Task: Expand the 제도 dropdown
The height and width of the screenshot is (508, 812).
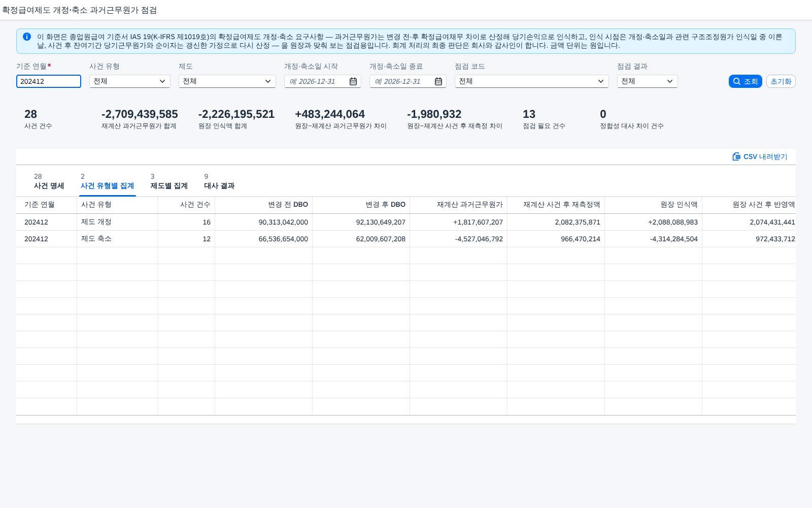Action: click(x=227, y=81)
